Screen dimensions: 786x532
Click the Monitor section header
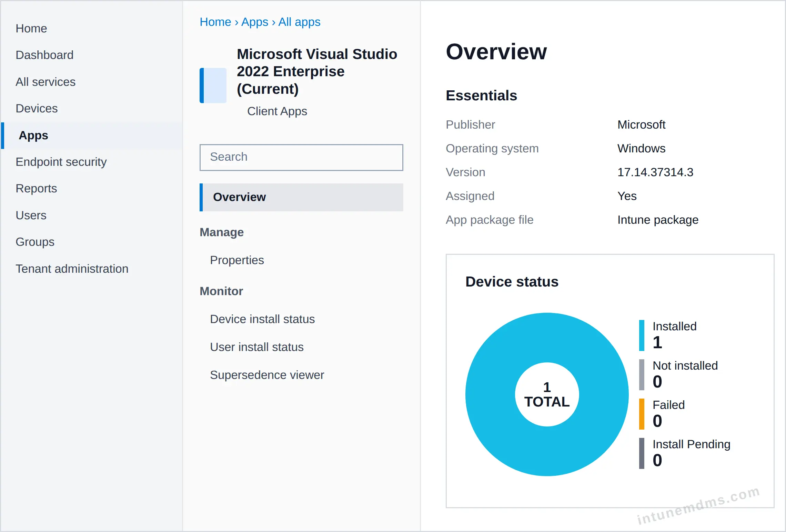click(221, 291)
